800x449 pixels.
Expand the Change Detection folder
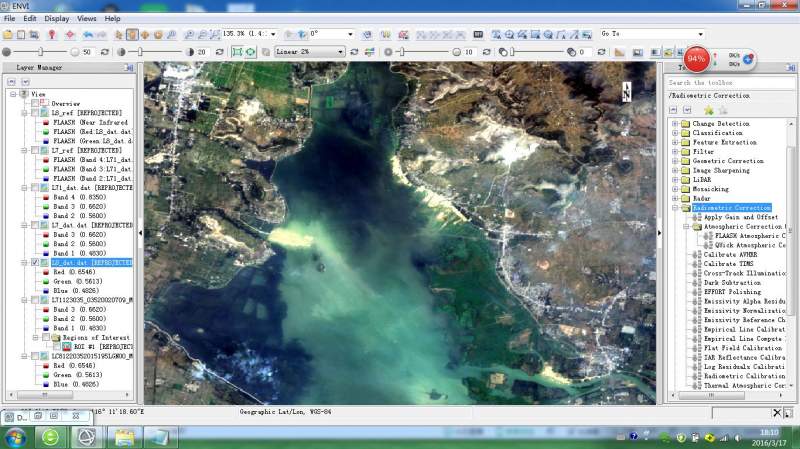tap(675, 123)
